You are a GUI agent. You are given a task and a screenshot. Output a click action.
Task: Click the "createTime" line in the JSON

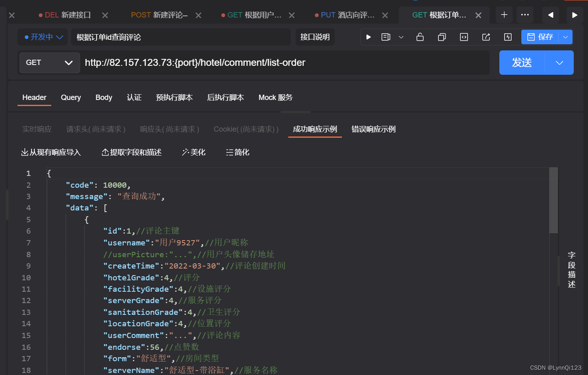coord(194,266)
